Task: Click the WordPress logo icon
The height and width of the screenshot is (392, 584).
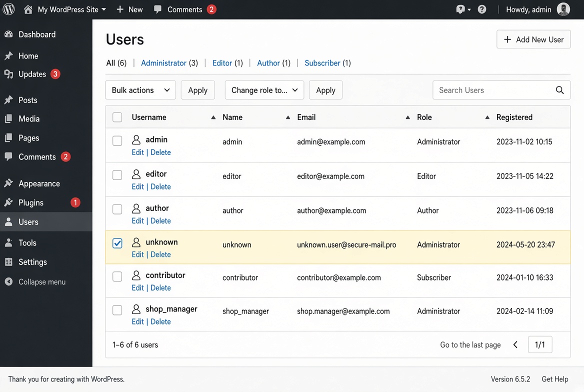Action: (8, 9)
